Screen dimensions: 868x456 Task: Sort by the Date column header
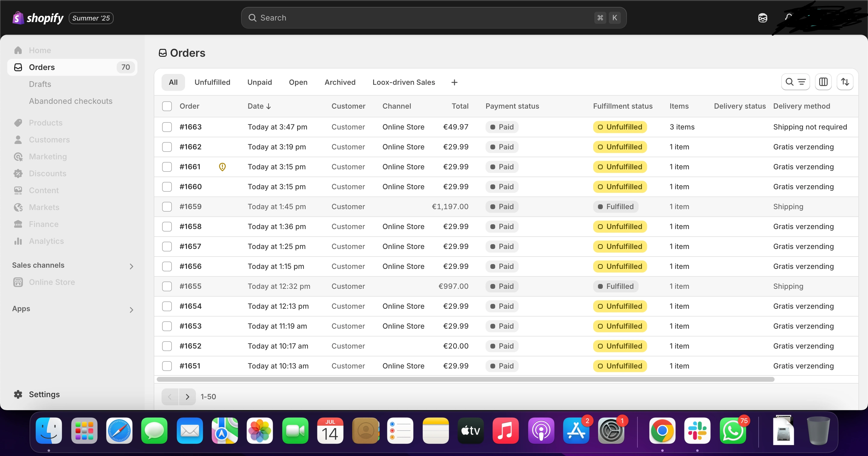pos(259,106)
